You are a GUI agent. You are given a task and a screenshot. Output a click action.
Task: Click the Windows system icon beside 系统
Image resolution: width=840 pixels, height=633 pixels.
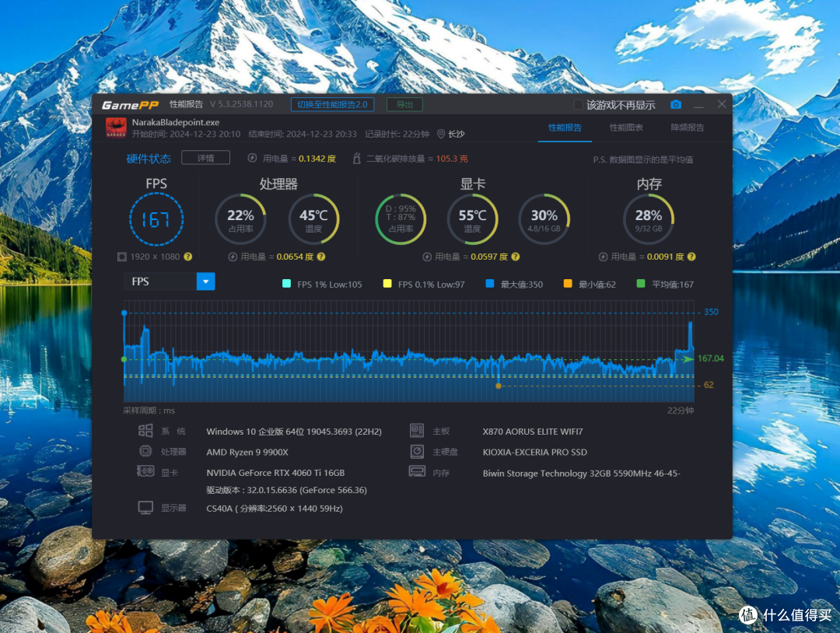[145, 431]
